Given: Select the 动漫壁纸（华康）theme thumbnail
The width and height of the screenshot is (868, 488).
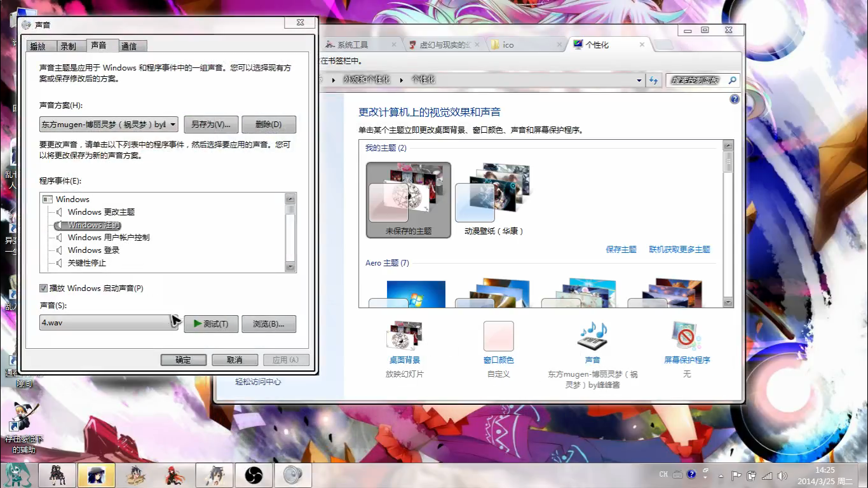Looking at the screenshot, I should [x=494, y=200].
